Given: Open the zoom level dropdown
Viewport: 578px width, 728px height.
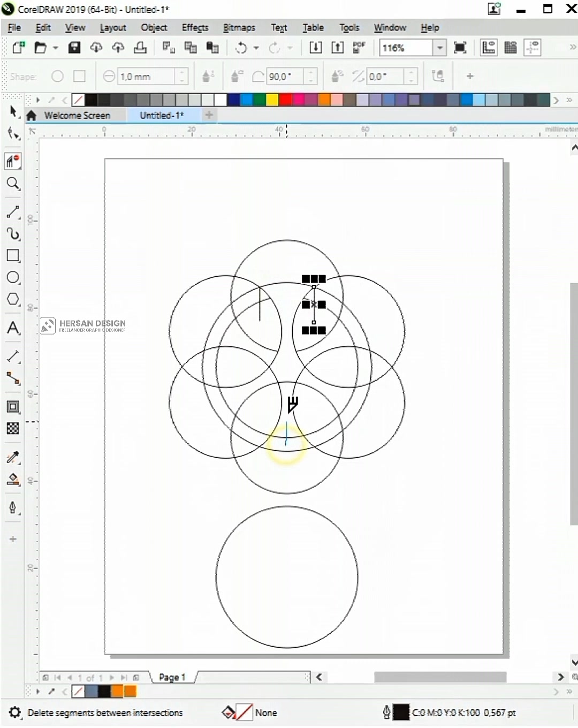Looking at the screenshot, I should pyautogui.click(x=439, y=48).
